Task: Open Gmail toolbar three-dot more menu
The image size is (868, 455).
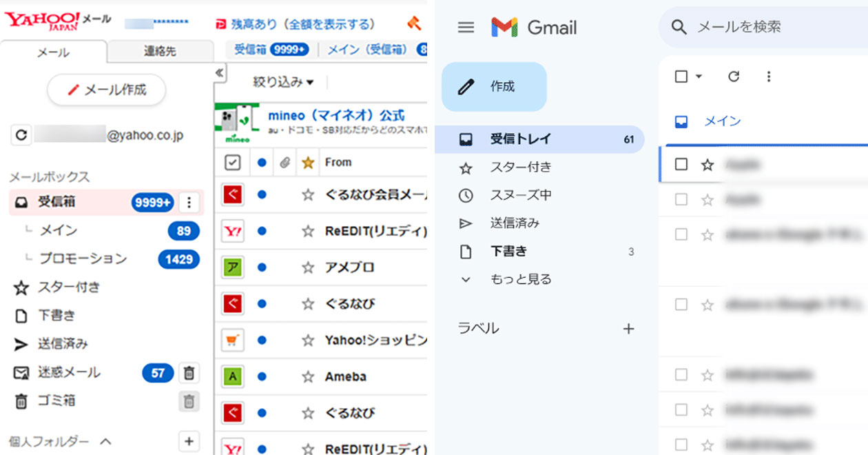Action: [x=769, y=77]
